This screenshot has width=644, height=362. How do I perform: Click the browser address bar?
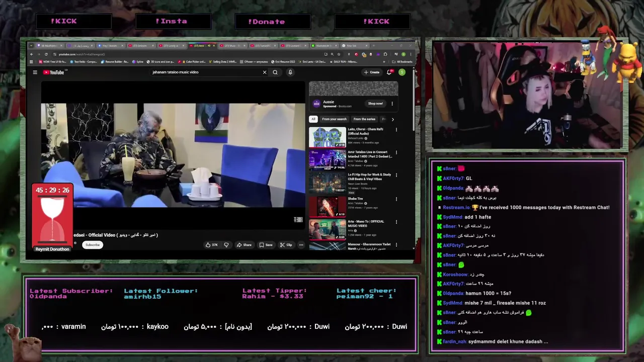(186, 54)
